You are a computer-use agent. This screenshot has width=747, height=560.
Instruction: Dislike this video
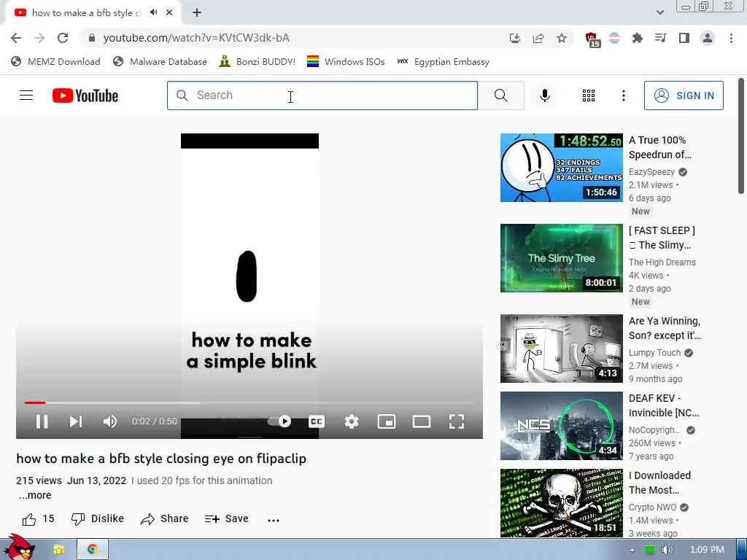98,518
